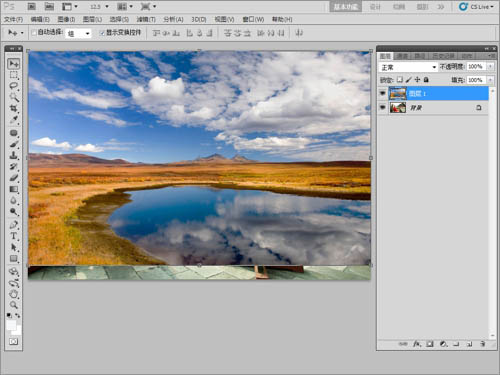Select the Path Selection tool
Screen dimensions: 500x375
click(x=14, y=248)
